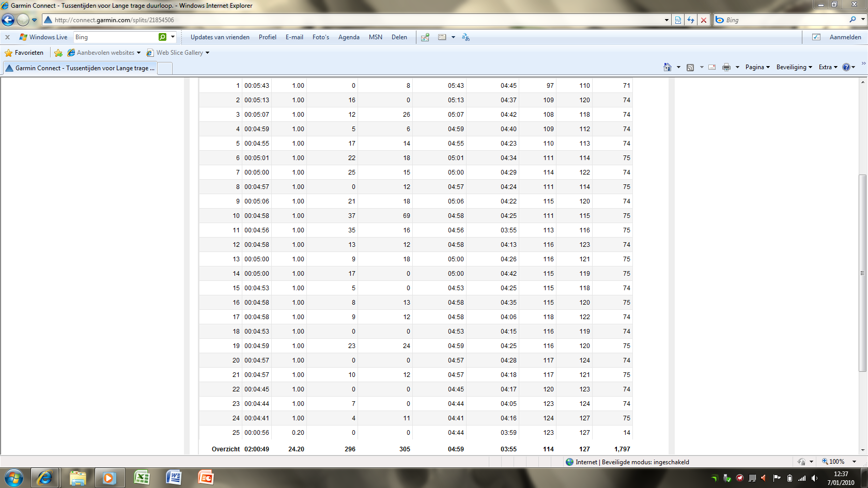The height and width of the screenshot is (488, 868).
Task: Click the Aanmelden sign-in link
Action: coord(845,37)
